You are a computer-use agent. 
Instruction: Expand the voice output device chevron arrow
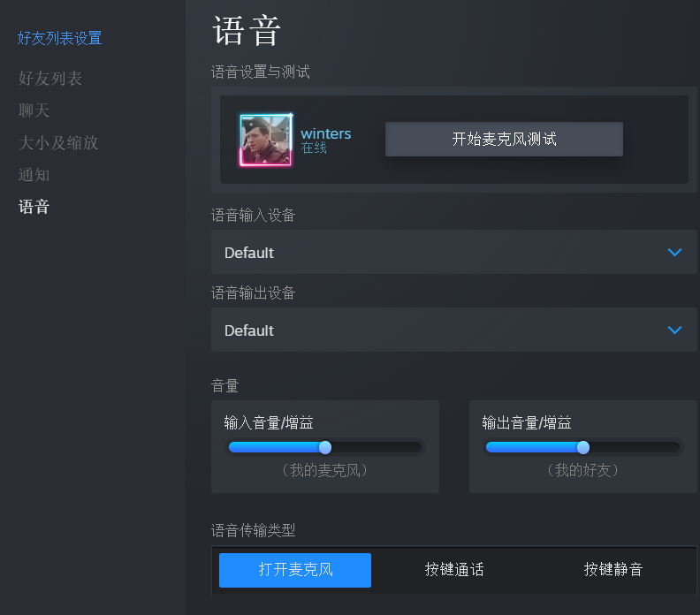click(674, 330)
